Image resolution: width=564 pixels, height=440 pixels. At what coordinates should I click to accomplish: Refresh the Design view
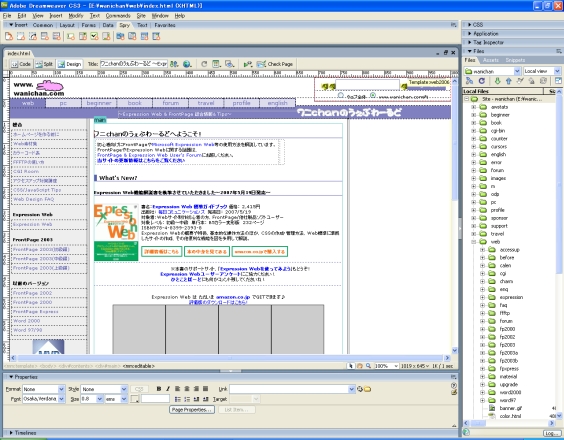[x=204, y=64]
